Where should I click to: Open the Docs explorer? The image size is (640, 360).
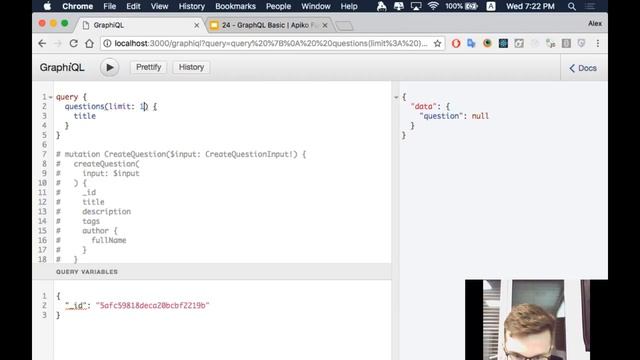[583, 68]
